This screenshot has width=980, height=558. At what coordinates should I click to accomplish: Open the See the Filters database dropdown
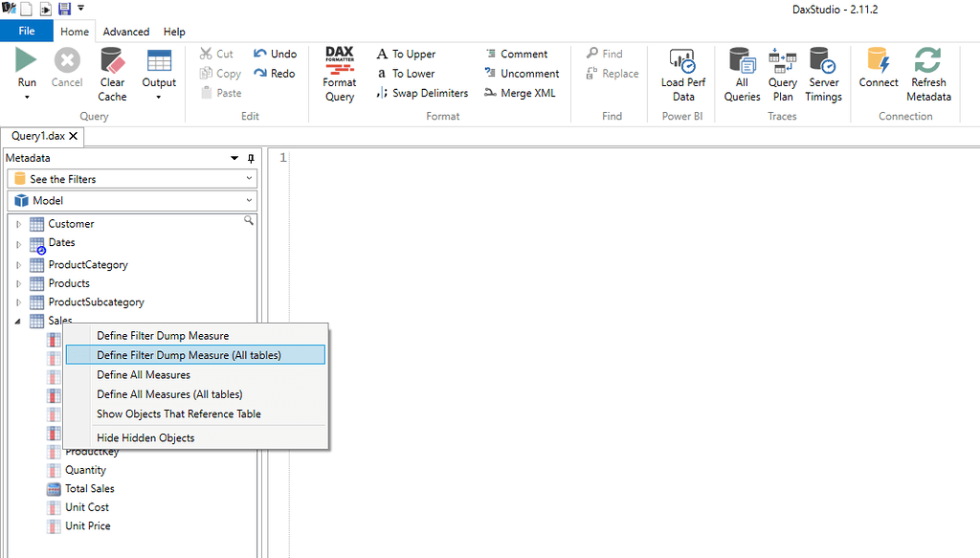point(132,178)
